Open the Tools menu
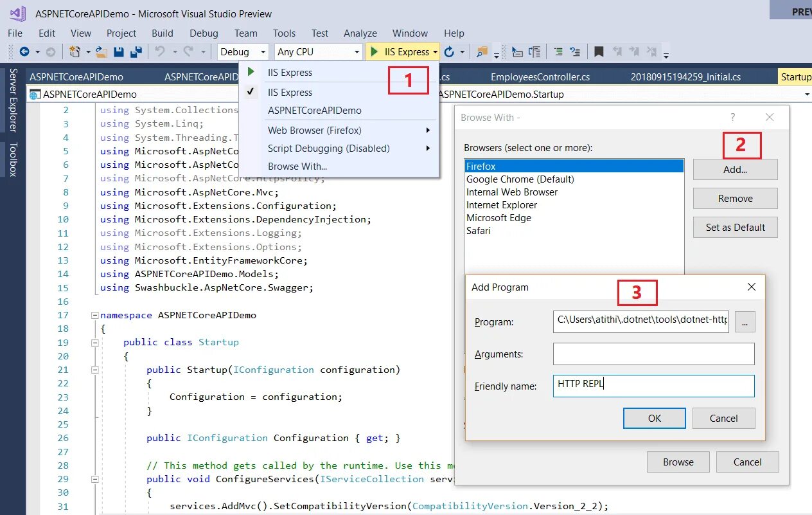The width and height of the screenshot is (812, 515). (284, 33)
